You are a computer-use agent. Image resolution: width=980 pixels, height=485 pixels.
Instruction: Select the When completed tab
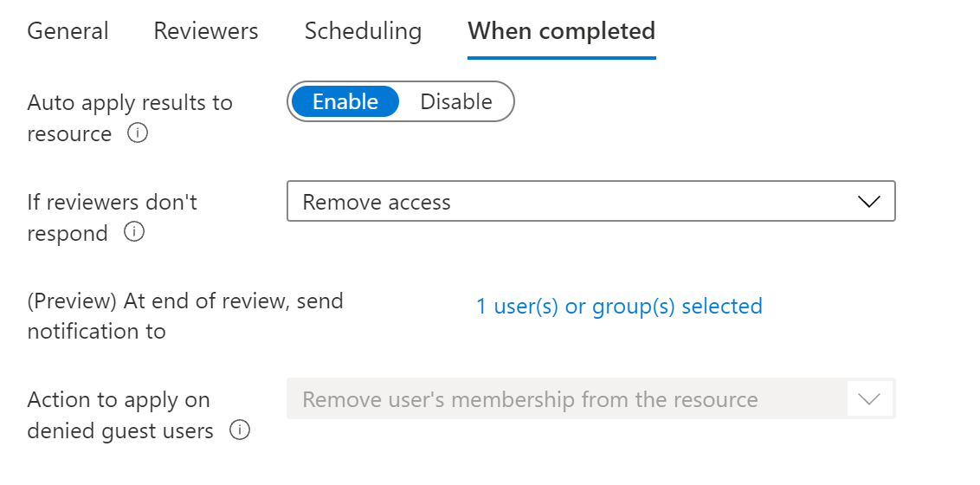pos(561,32)
